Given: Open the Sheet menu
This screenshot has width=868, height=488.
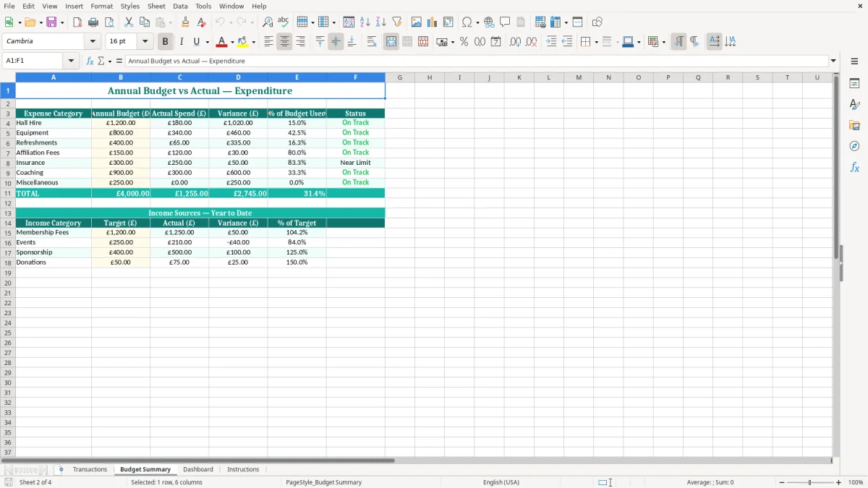Looking at the screenshot, I should (156, 6).
